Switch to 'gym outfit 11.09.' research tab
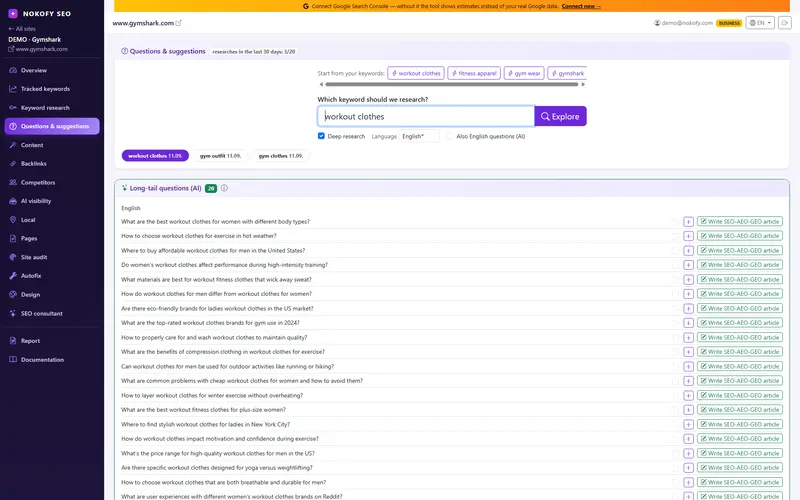The image size is (800, 500). [x=220, y=156]
